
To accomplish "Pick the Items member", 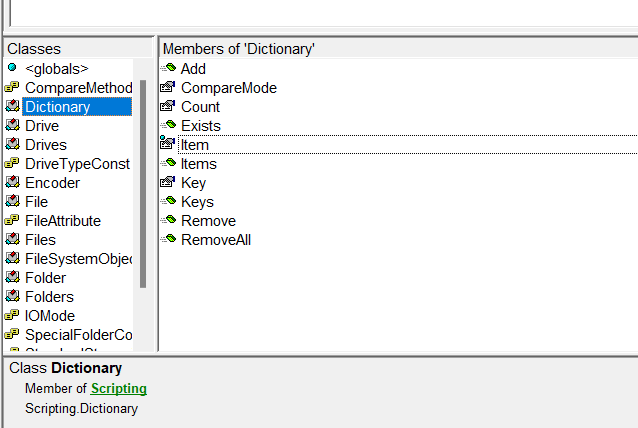I will (198, 164).
